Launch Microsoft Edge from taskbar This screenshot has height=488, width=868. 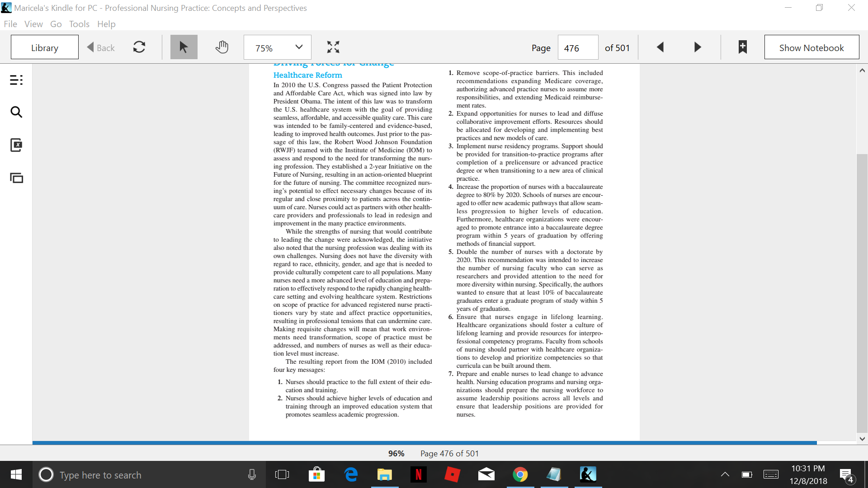click(x=351, y=474)
